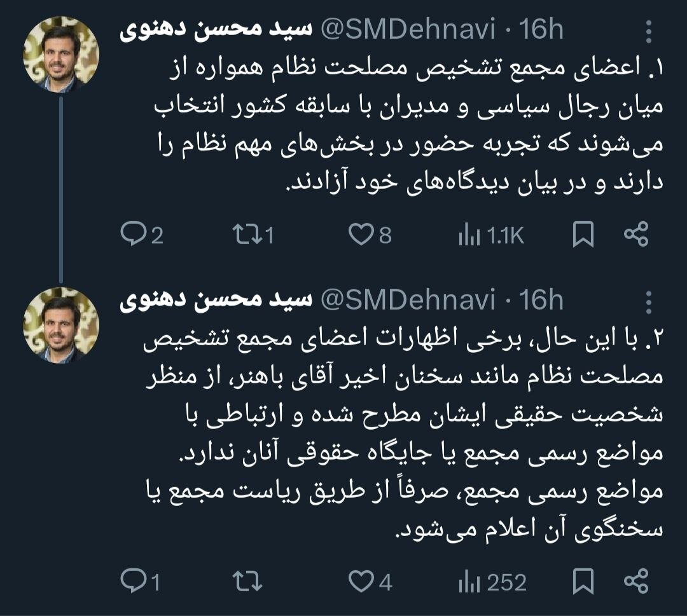
Task: Open the second tweet's profile avatar
Action: [61, 324]
